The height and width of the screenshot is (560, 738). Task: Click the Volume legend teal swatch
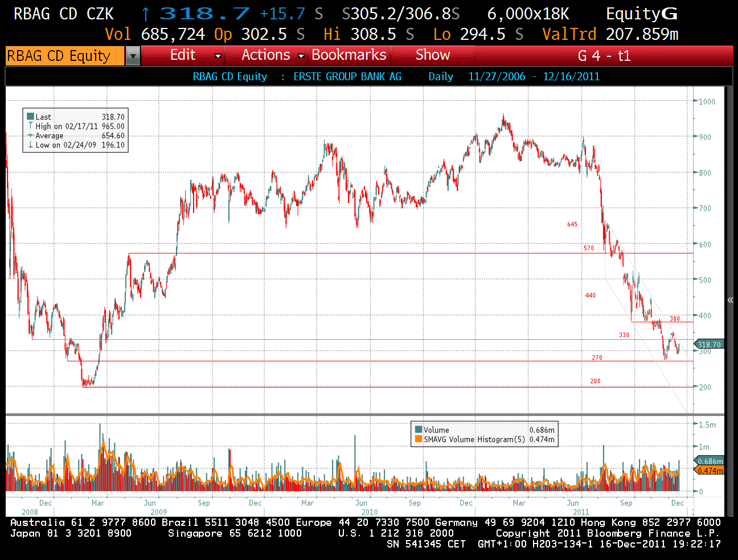tap(419, 430)
